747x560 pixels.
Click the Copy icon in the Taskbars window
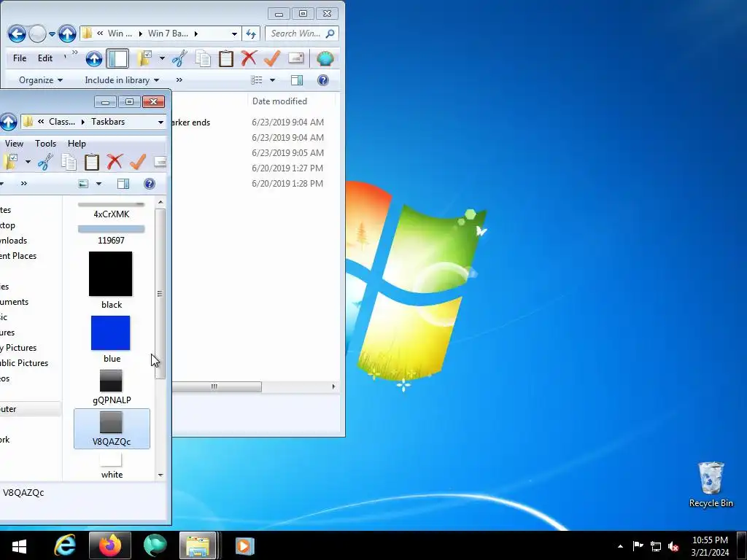(69, 162)
